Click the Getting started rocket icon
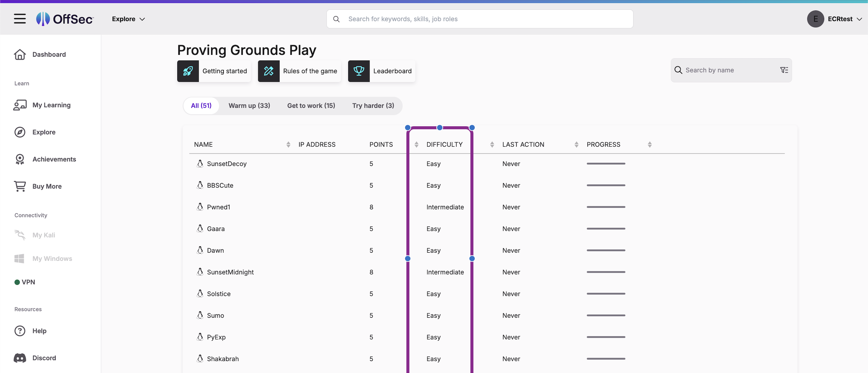 click(188, 71)
